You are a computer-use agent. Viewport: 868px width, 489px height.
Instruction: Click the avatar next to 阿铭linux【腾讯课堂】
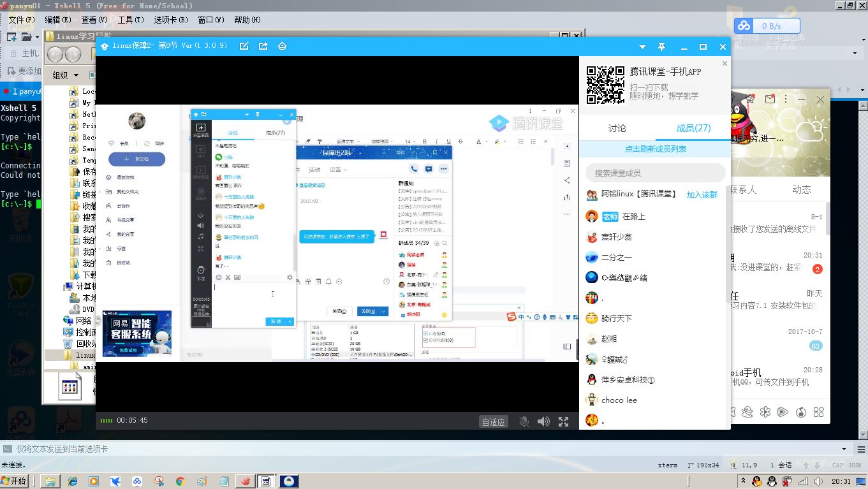[591, 194]
